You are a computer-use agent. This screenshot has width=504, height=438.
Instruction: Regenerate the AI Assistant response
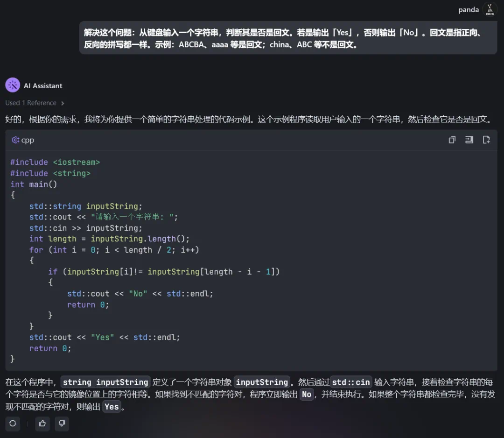coord(13,424)
